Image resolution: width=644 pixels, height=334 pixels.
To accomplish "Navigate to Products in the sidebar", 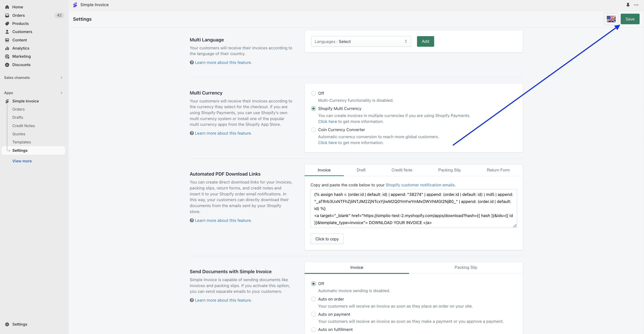I will click(20, 23).
